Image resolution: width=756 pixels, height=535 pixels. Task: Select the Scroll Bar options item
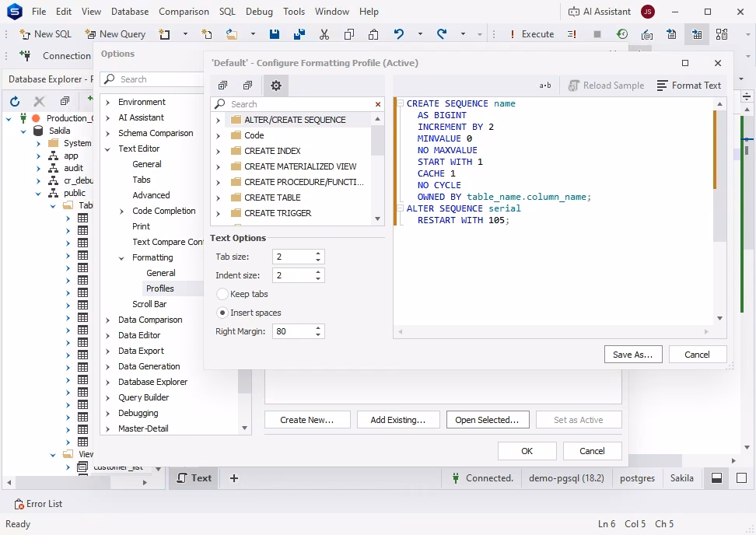(149, 304)
